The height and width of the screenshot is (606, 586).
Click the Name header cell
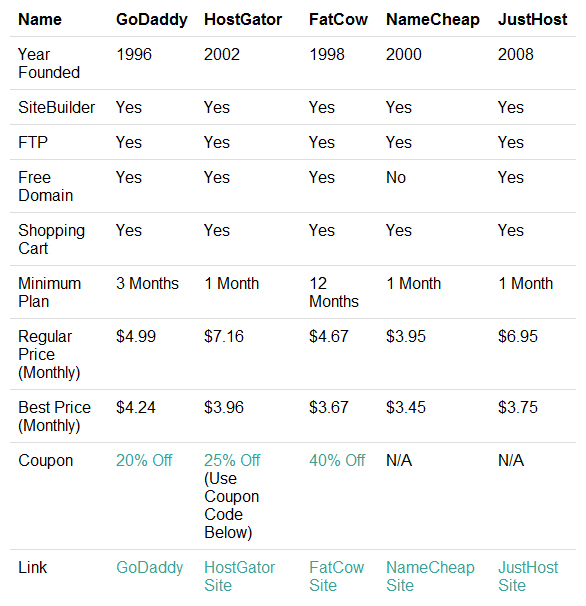[x=40, y=19]
